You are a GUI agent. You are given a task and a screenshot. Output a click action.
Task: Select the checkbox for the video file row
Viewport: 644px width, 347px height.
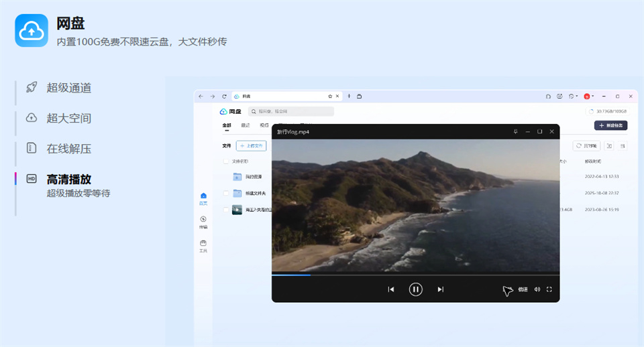pyautogui.click(x=225, y=210)
